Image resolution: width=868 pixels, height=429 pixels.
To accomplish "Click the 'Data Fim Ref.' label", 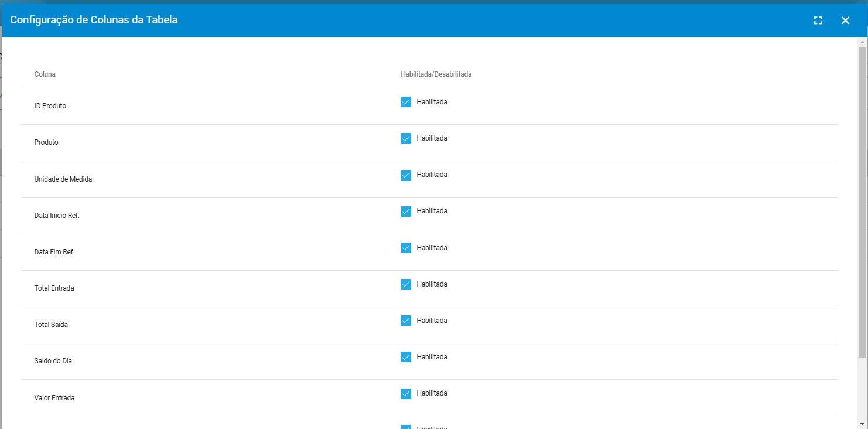I will pos(54,252).
